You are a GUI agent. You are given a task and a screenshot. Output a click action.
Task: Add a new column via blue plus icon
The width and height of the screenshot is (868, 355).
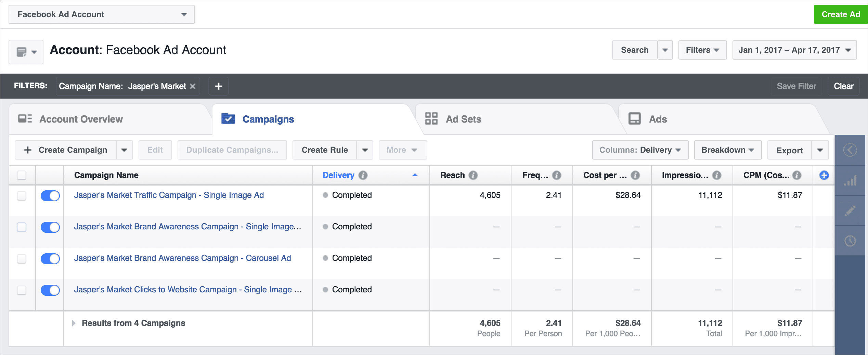click(x=824, y=175)
